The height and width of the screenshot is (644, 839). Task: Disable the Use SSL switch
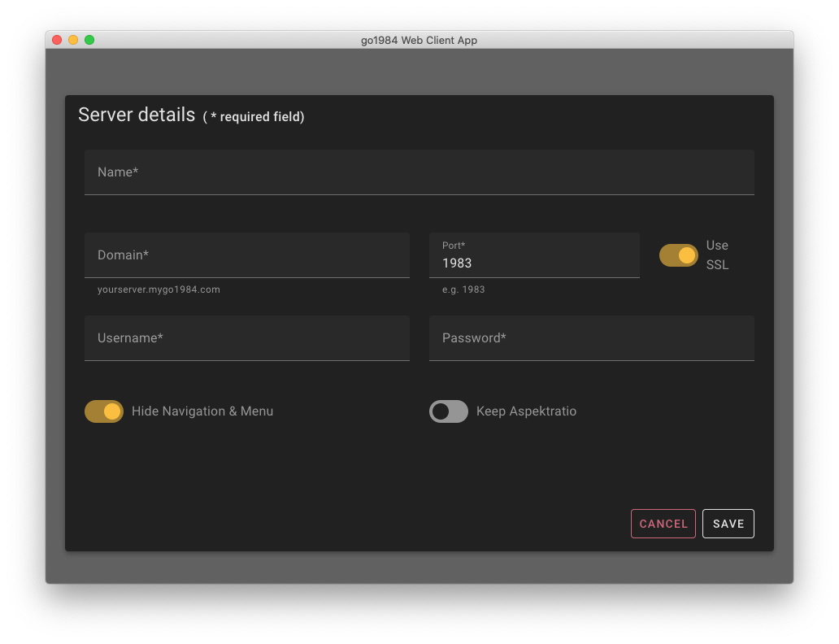[x=679, y=255]
